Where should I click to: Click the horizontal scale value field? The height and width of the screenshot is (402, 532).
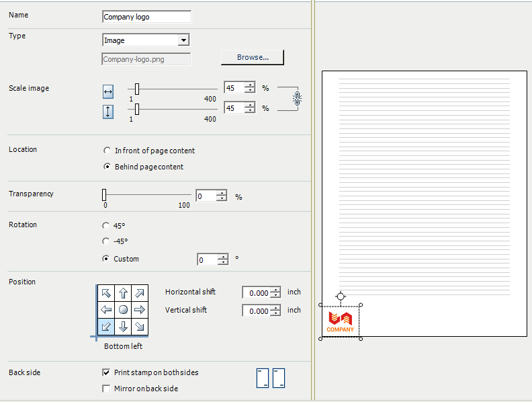(235, 87)
